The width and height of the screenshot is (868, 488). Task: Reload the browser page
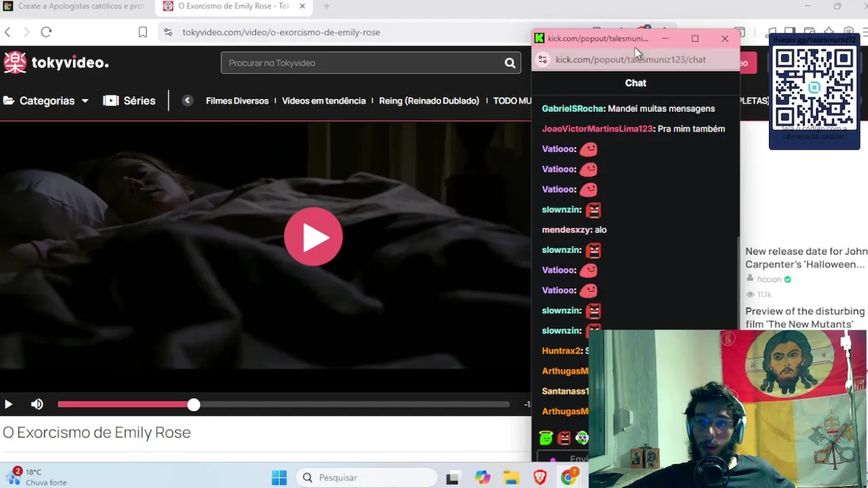click(46, 32)
